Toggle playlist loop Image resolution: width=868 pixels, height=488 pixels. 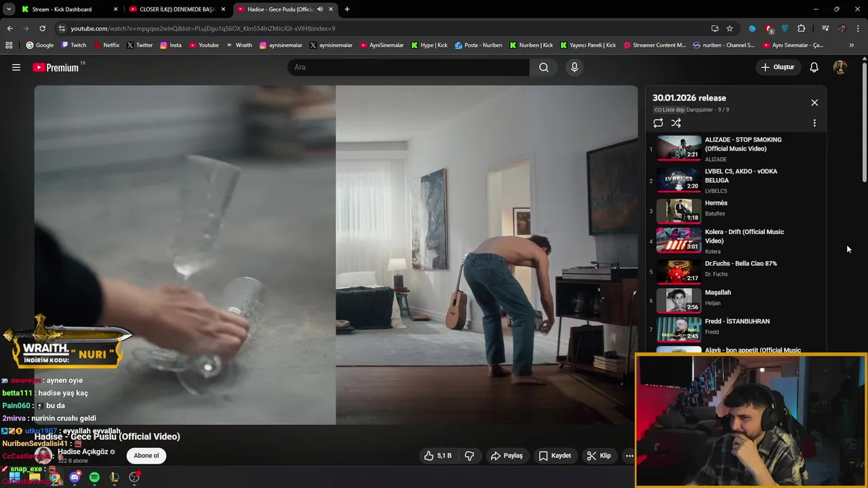658,123
